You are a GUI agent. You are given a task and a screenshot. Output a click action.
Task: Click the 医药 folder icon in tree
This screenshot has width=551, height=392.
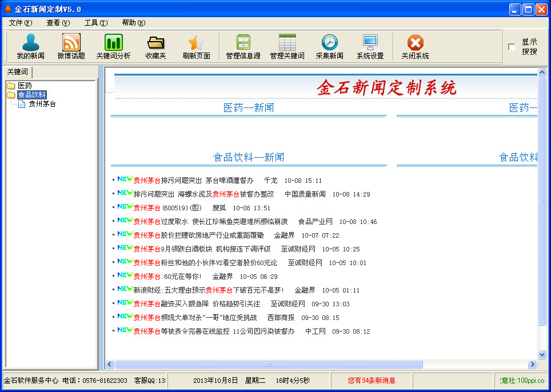[x=11, y=86]
